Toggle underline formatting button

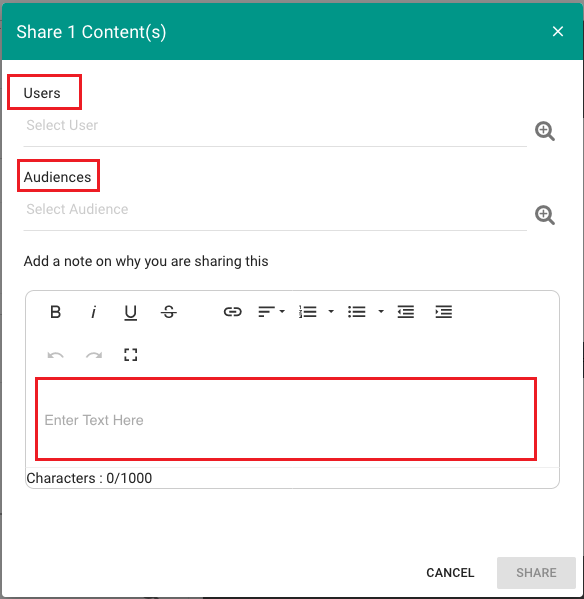click(x=131, y=312)
